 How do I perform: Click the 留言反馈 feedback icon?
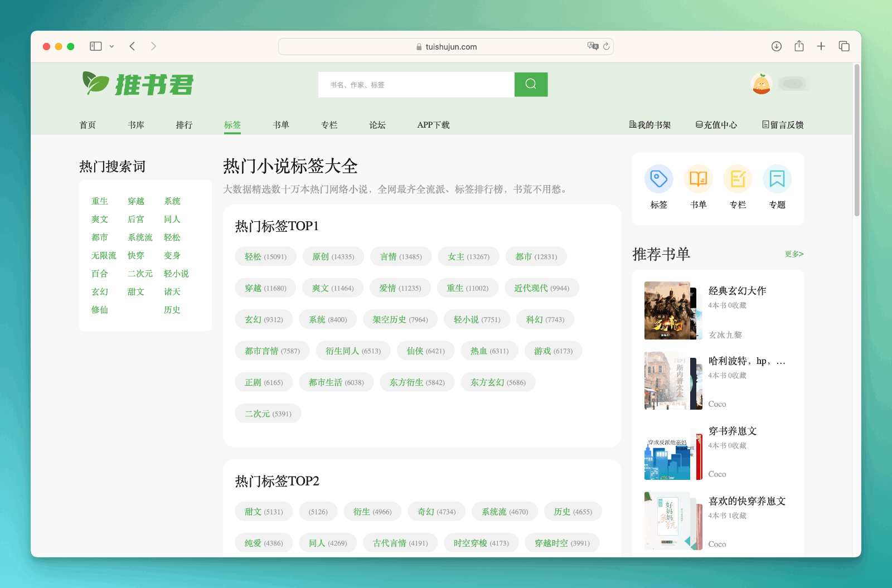click(x=766, y=124)
